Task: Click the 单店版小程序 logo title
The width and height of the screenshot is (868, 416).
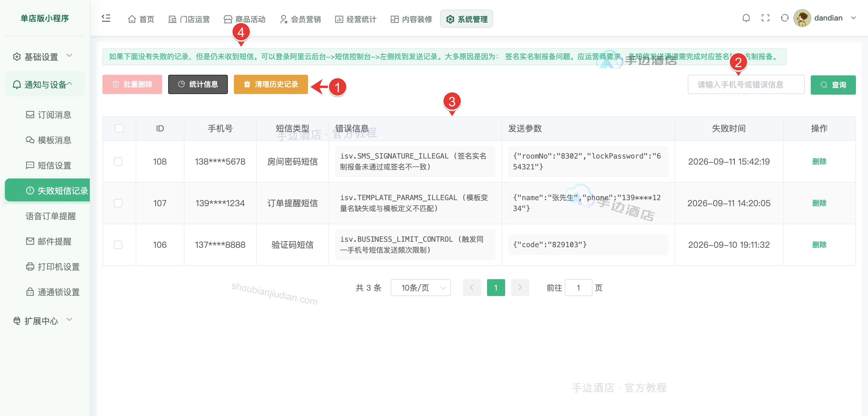Action: 45,18
